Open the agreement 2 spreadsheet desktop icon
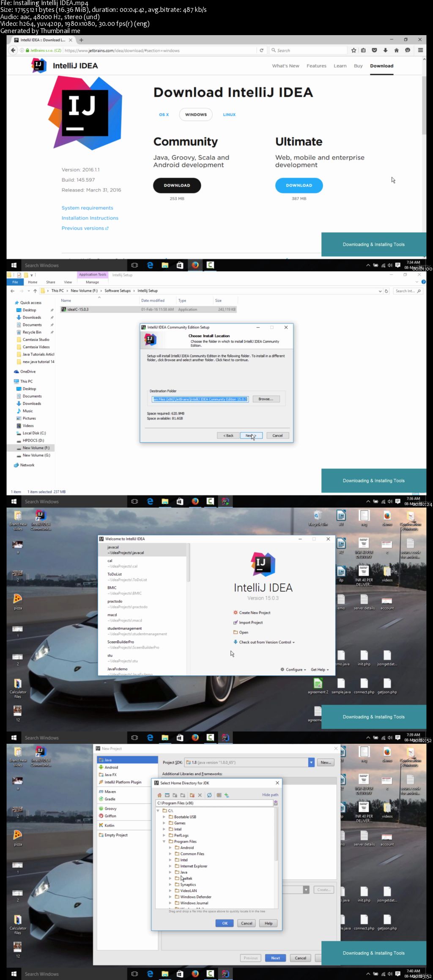Screen dimensions: 433x980 tap(318, 686)
